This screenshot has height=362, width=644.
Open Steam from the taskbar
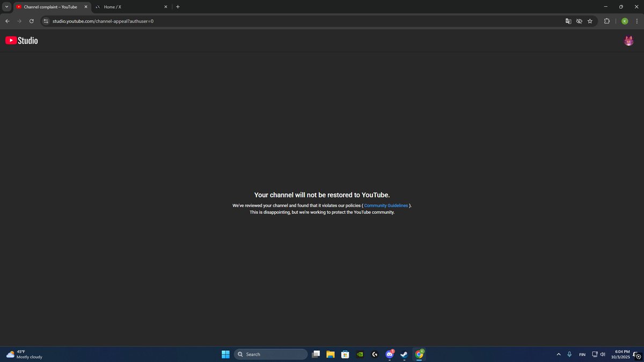pos(404,354)
